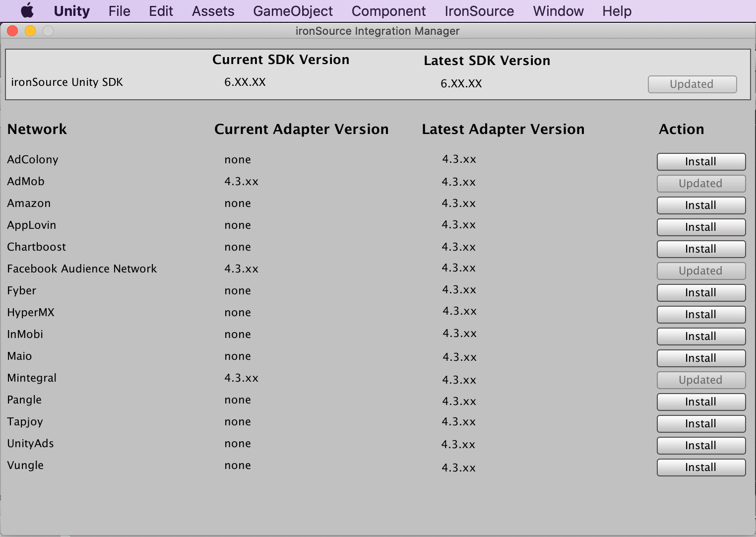Click the ironSource Integration Manager window title
Screen dimensions: 756x537
(x=378, y=31)
